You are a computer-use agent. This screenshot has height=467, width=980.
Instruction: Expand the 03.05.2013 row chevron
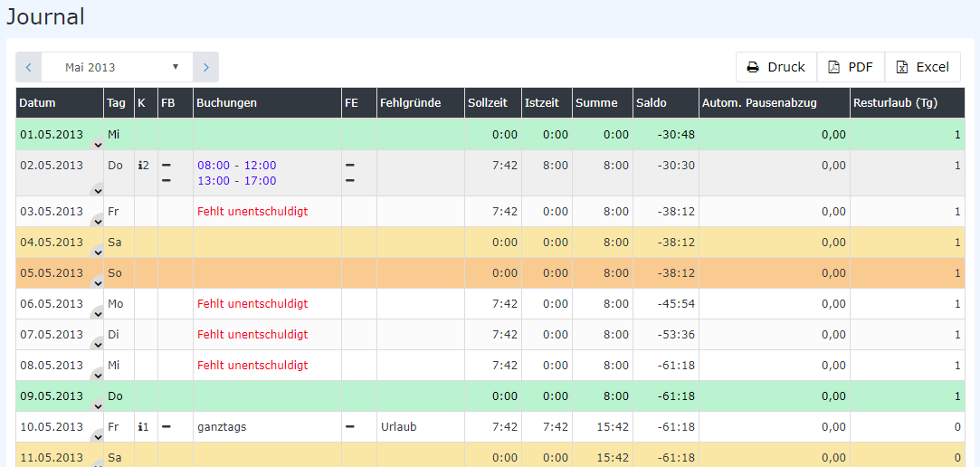pos(98,221)
